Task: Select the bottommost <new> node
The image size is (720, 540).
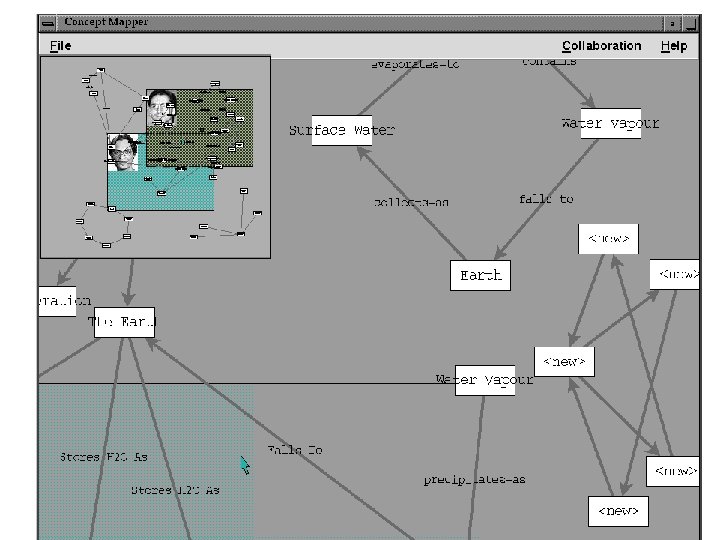Action: point(618,511)
